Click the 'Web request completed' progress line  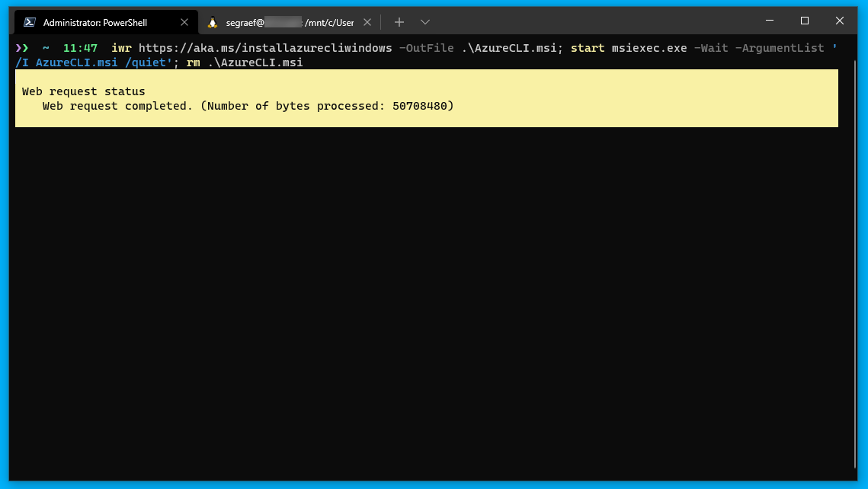coord(248,106)
